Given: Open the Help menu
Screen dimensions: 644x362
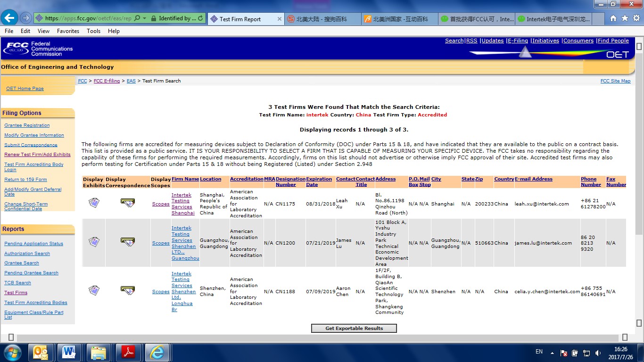Looking at the screenshot, I should click(x=114, y=31).
